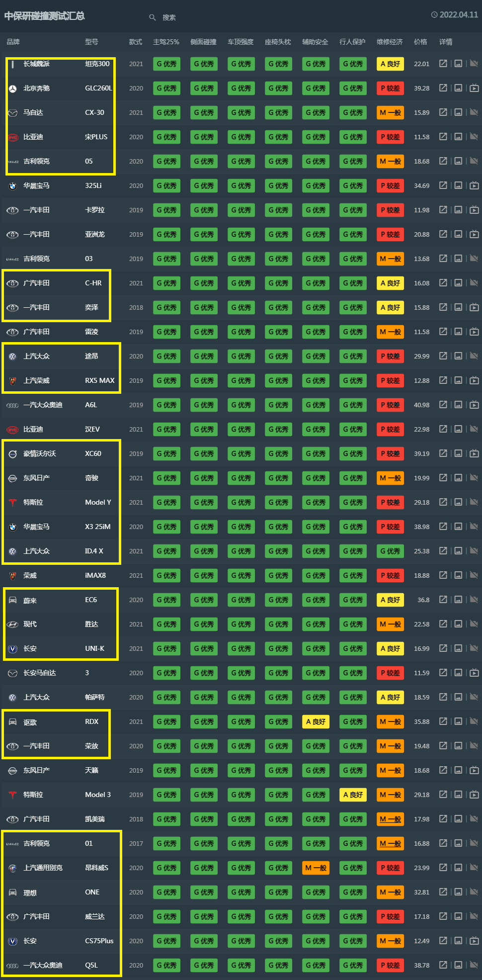Open external details link for 亚洲龙

pos(443,234)
